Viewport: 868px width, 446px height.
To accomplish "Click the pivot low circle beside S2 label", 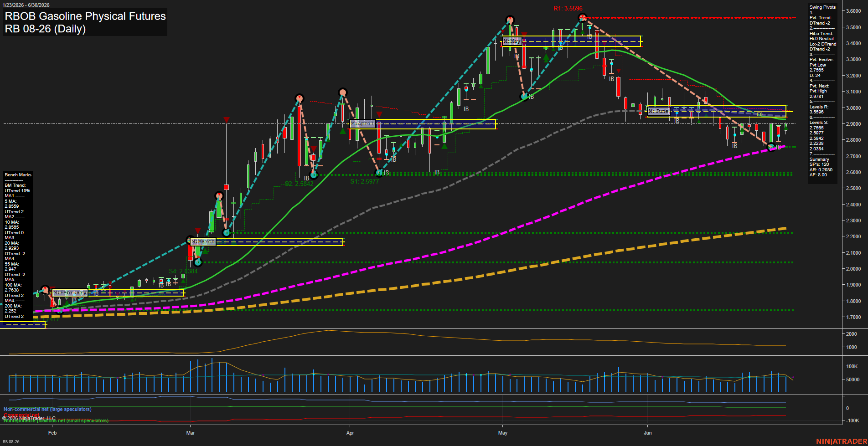I will point(314,175).
